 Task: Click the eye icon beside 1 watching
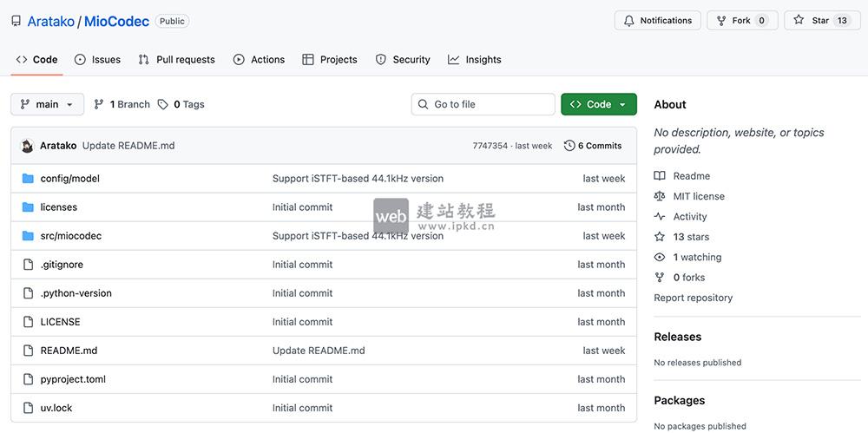pyautogui.click(x=660, y=257)
